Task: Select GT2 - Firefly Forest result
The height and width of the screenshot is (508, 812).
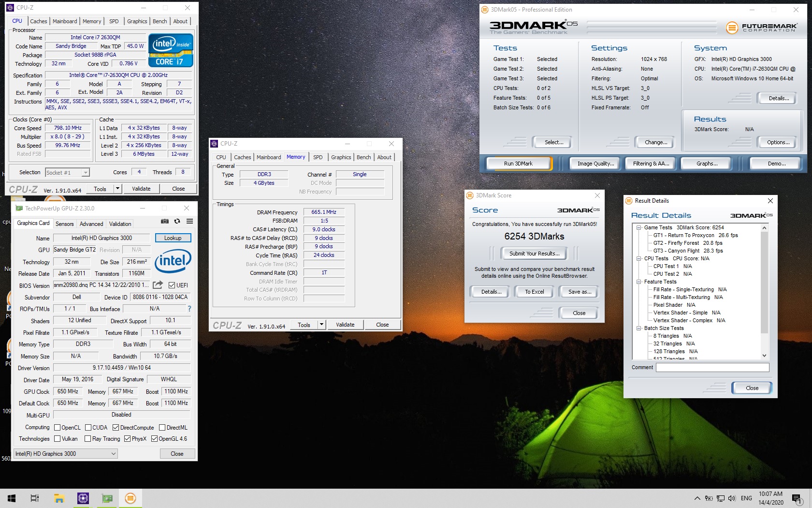Action: (687, 243)
